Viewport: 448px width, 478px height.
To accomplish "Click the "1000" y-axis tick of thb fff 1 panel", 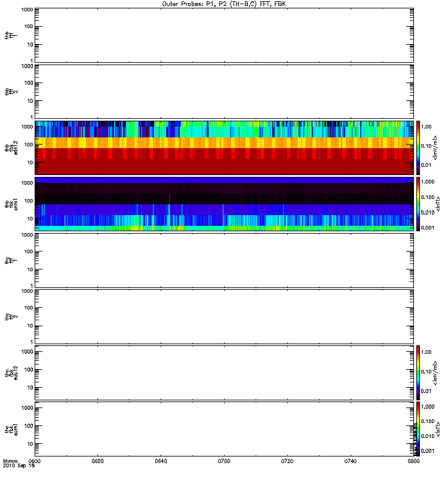I will coord(27,10).
